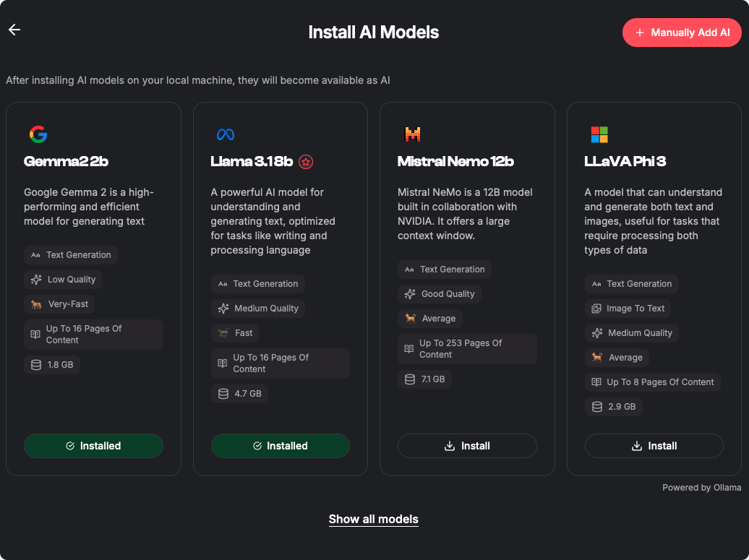Click the Installed button for Llama 3.1 8b

coord(281,445)
